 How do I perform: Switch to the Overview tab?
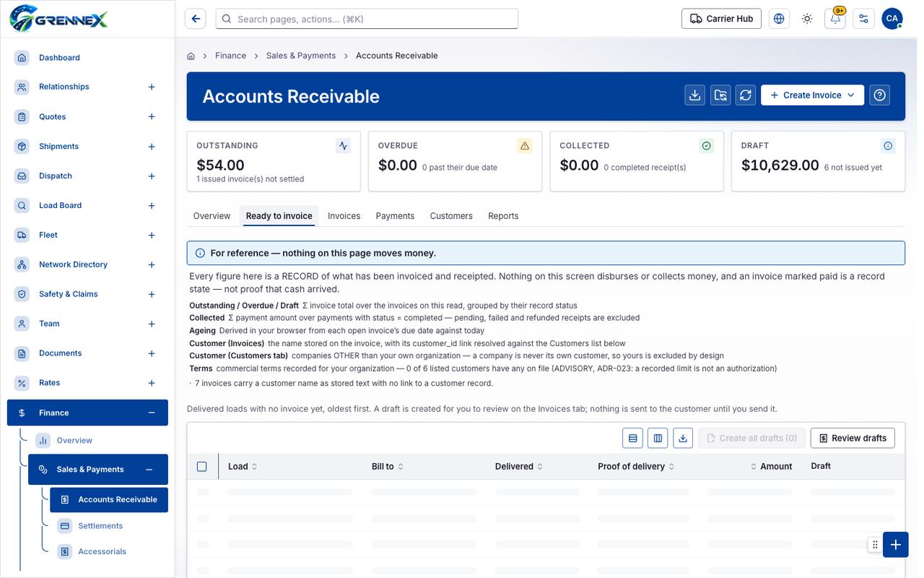212,216
